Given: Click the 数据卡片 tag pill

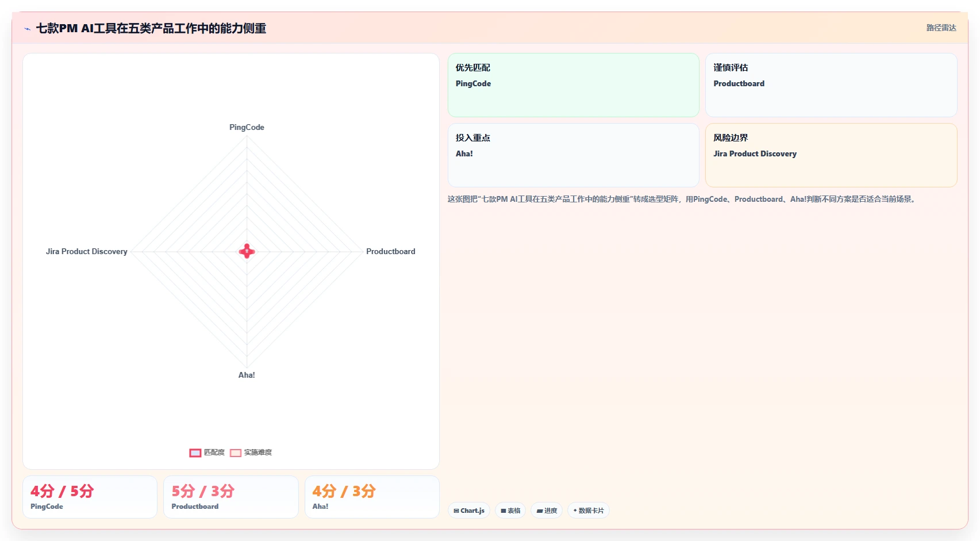Looking at the screenshot, I should [589, 511].
